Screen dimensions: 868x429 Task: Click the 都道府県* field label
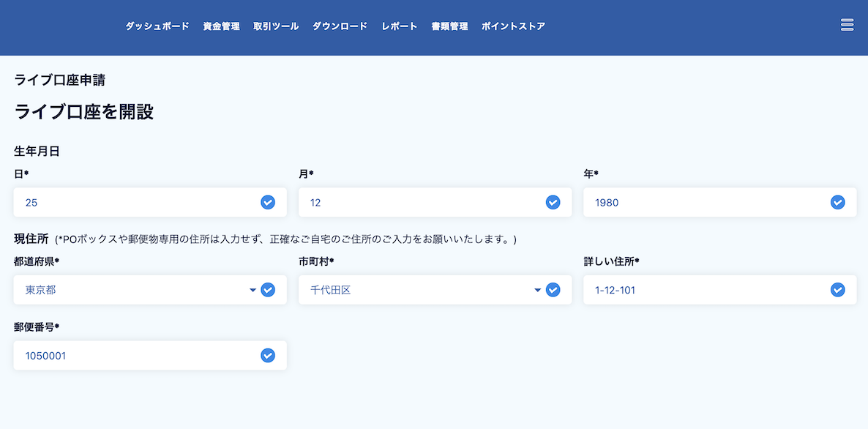point(37,261)
